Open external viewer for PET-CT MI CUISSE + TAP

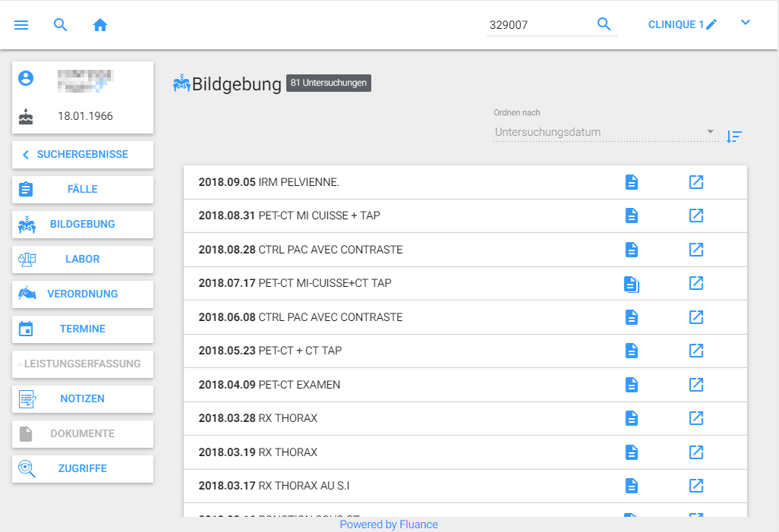tap(695, 216)
